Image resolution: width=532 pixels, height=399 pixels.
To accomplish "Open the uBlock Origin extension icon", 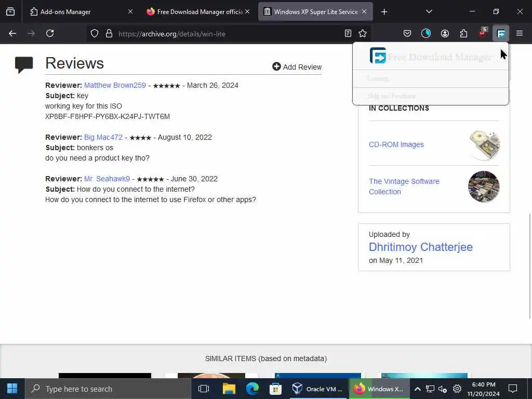I will click(x=483, y=33).
